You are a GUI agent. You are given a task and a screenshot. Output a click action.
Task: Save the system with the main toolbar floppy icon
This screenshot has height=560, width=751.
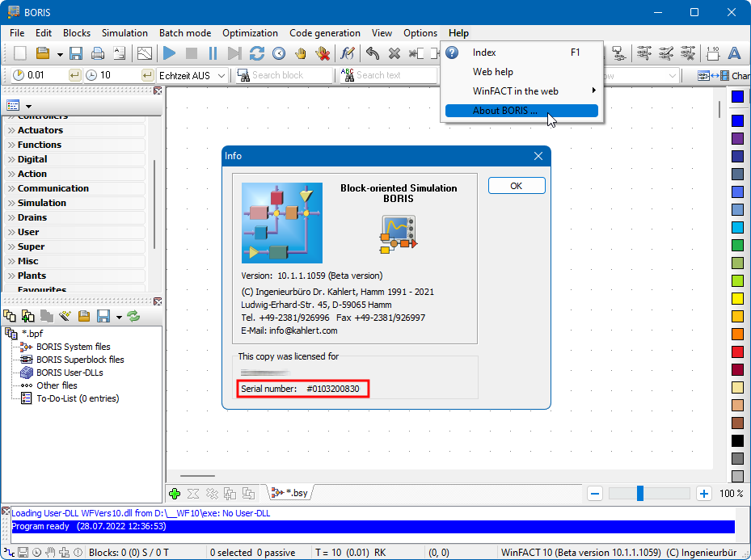pyautogui.click(x=76, y=53)
